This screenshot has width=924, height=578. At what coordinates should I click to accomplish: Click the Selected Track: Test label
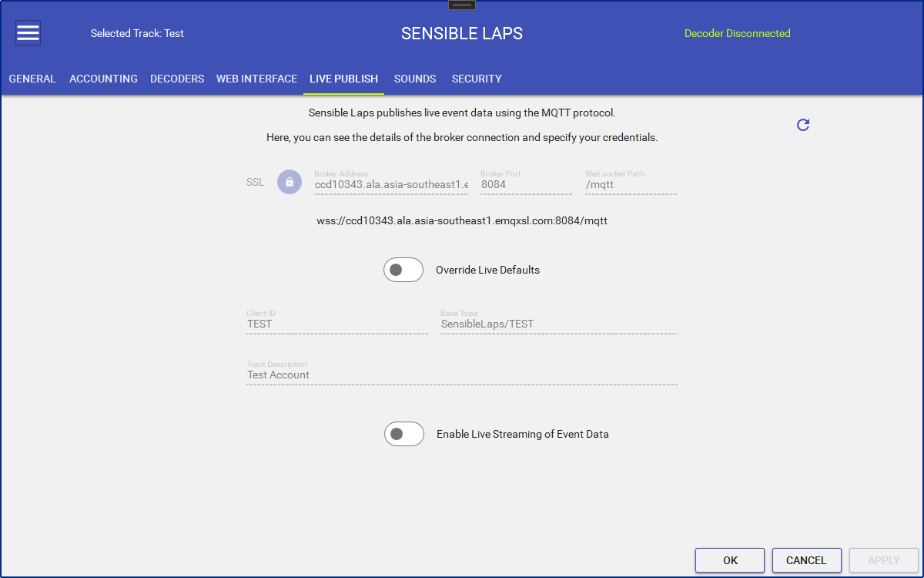pyautogui.click(x=137, y=33)
